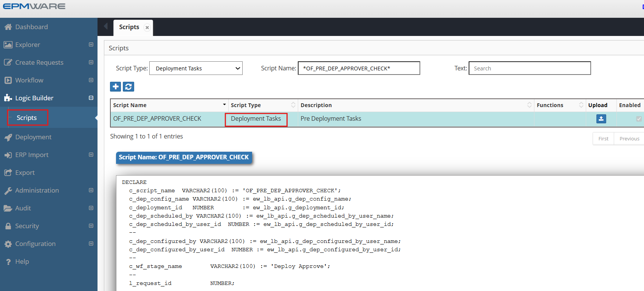The width and height of the screenshot is (644, 291).
Task: Open the Script Type dropdown
Action: coord(196,68)
